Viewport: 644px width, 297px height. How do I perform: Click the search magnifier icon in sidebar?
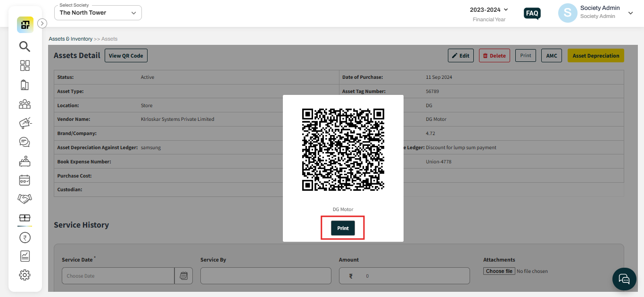click(25, 46)
